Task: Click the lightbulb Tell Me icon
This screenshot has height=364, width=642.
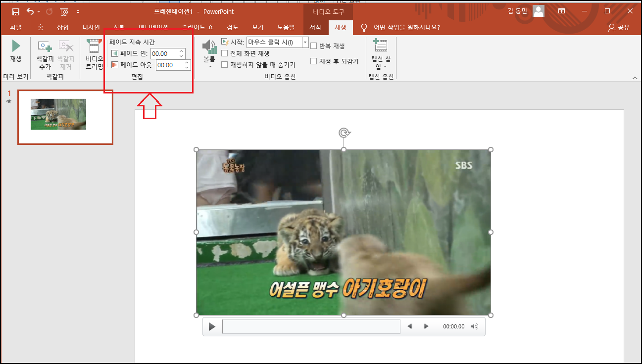Action: [364, 27]
